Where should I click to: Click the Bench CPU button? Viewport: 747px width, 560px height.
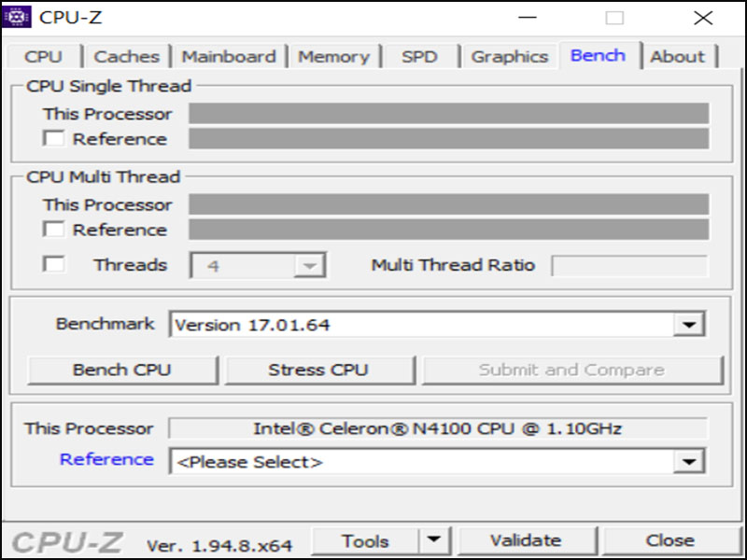point(122,370)
